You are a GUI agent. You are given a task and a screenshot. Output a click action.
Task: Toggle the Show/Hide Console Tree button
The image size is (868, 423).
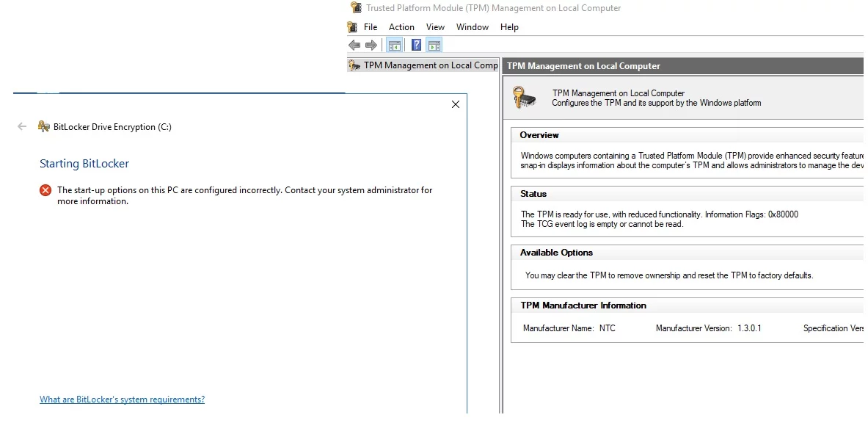point(395,46)
